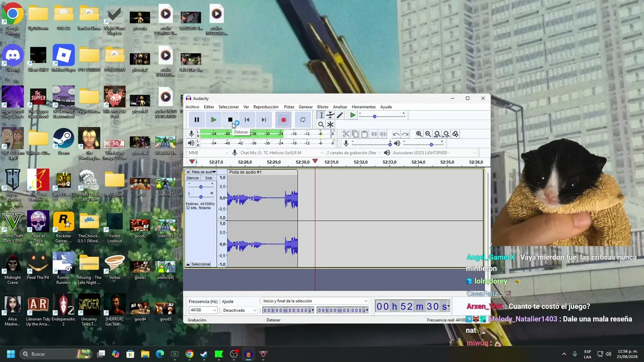Click the Silence audio icon
Image resolution: width=644 pixels, height=362 pixels.
383,134
